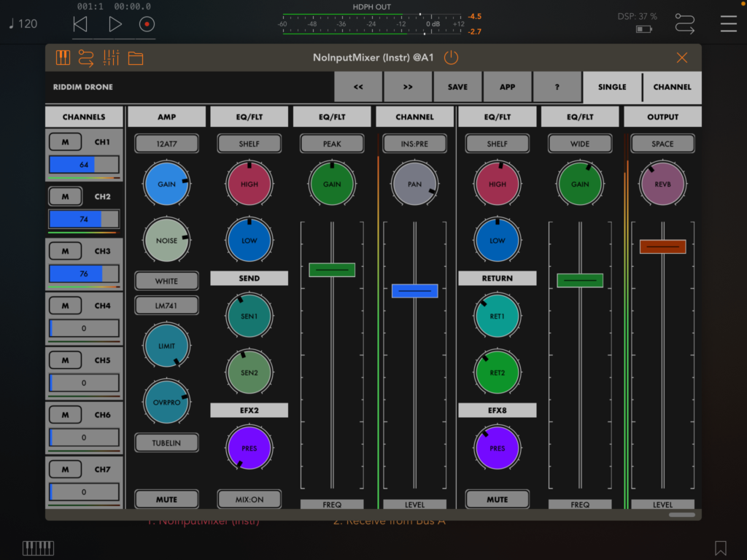
Task: Click the SAVE preset button
Action: click(457, 87)
